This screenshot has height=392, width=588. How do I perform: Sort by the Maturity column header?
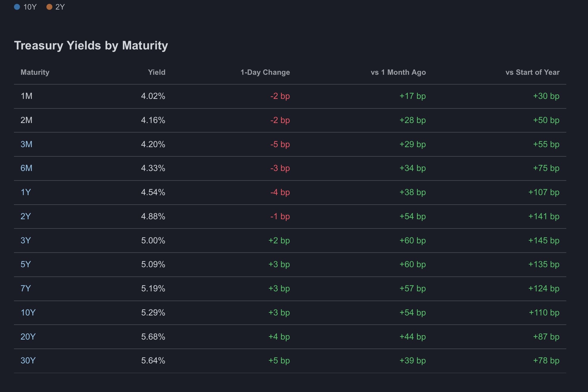coord(35,72)
